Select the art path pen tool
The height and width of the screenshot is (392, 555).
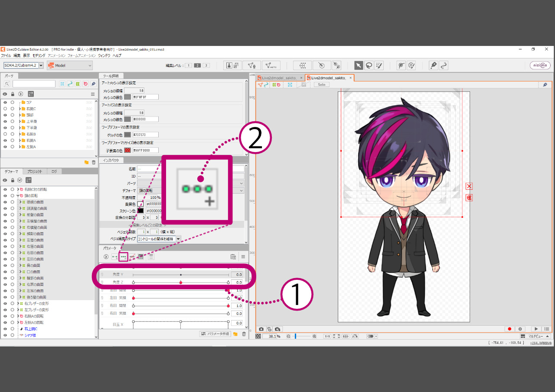(433, 65)
